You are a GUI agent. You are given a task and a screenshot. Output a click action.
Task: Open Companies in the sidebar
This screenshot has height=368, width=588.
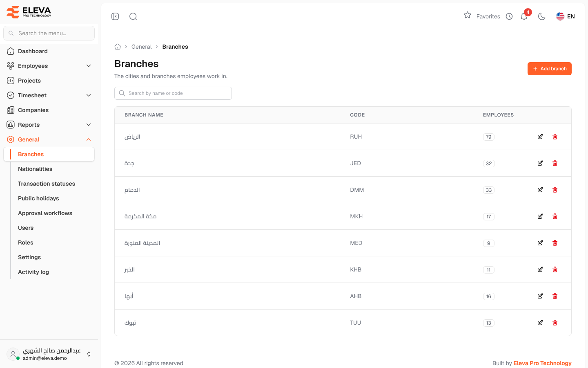tap(49, 110)
